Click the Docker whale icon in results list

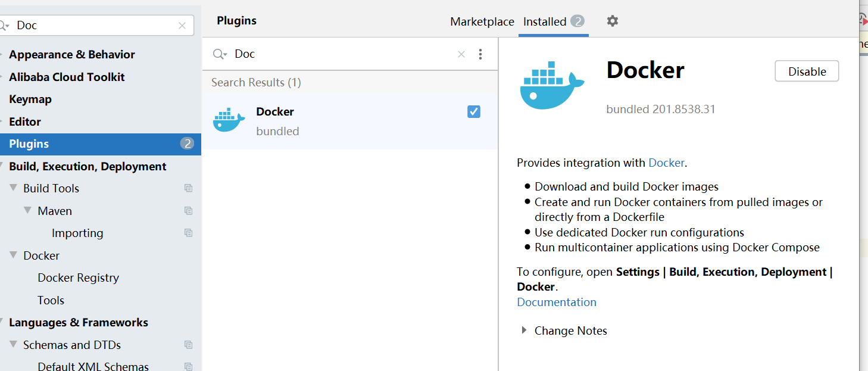(x=229, y=120)
